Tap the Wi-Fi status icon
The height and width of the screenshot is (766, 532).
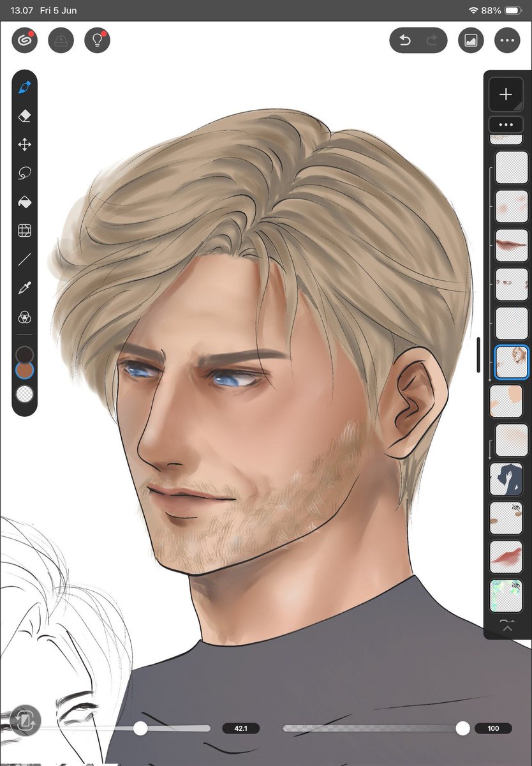tap(473, 11)
